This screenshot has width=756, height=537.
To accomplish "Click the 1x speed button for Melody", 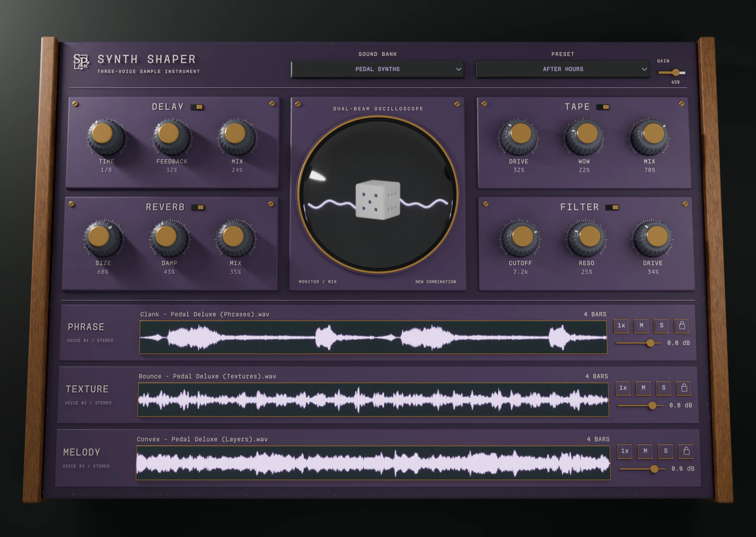I will click(625, 451).
